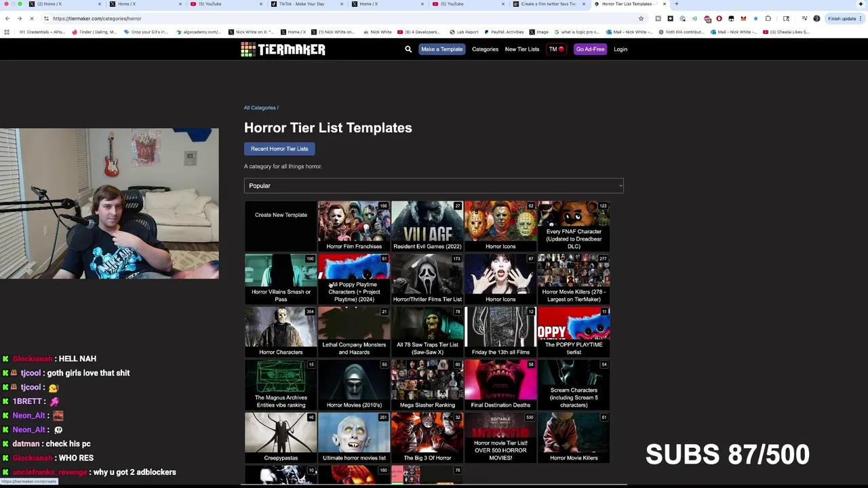
Task: Open Horror Film Franchises template
Action: click(354, 226)
